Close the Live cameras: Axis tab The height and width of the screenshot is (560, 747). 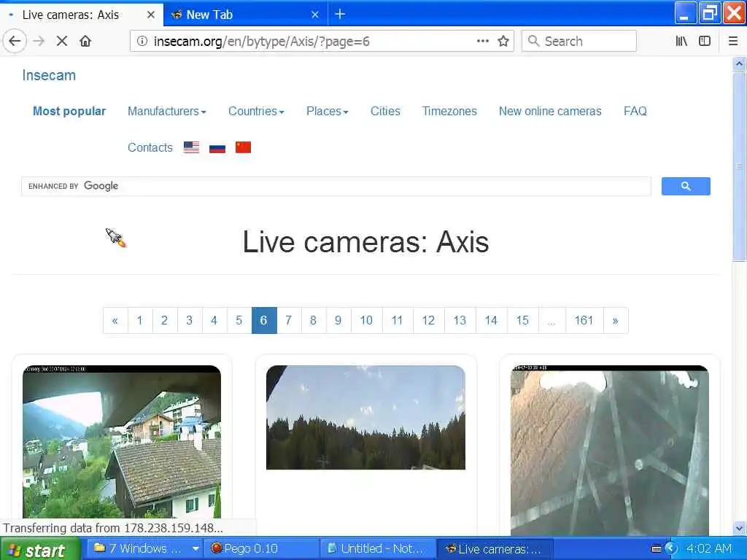(150, 15)
